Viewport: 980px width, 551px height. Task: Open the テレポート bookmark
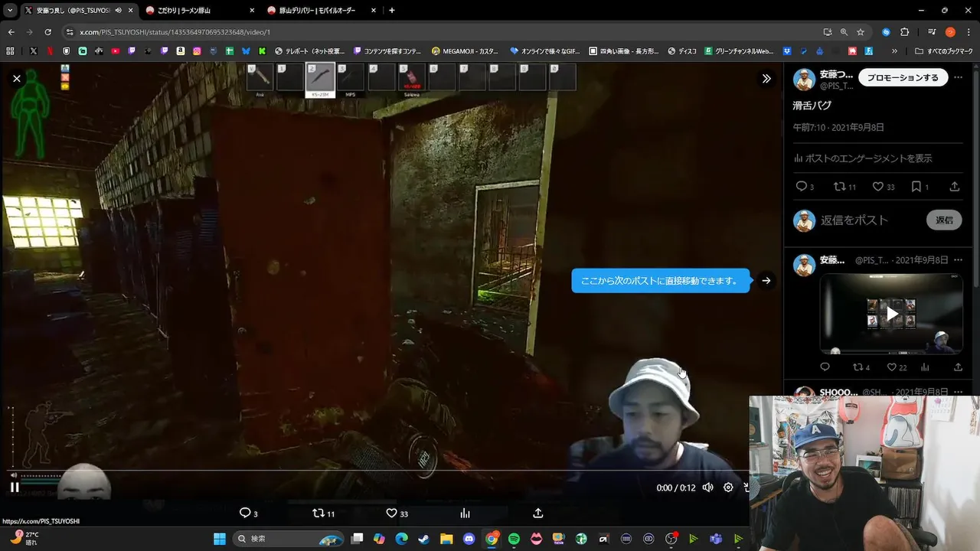click(310, 51)
